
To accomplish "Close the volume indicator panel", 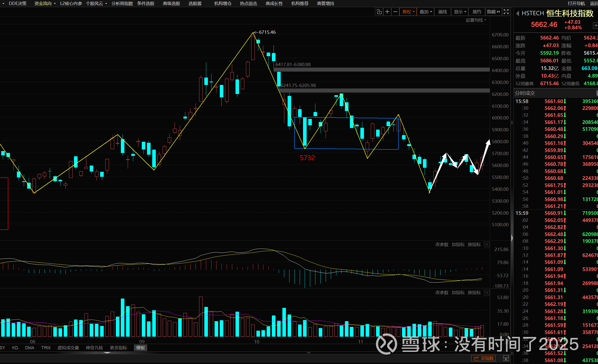I will pyautogui.click(x=487, y=293).
